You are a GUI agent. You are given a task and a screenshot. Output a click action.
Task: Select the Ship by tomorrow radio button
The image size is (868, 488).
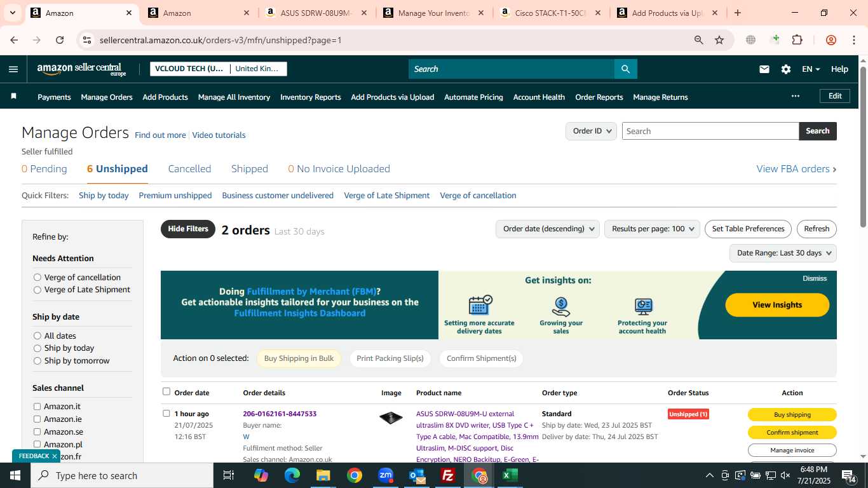(37, 361)
